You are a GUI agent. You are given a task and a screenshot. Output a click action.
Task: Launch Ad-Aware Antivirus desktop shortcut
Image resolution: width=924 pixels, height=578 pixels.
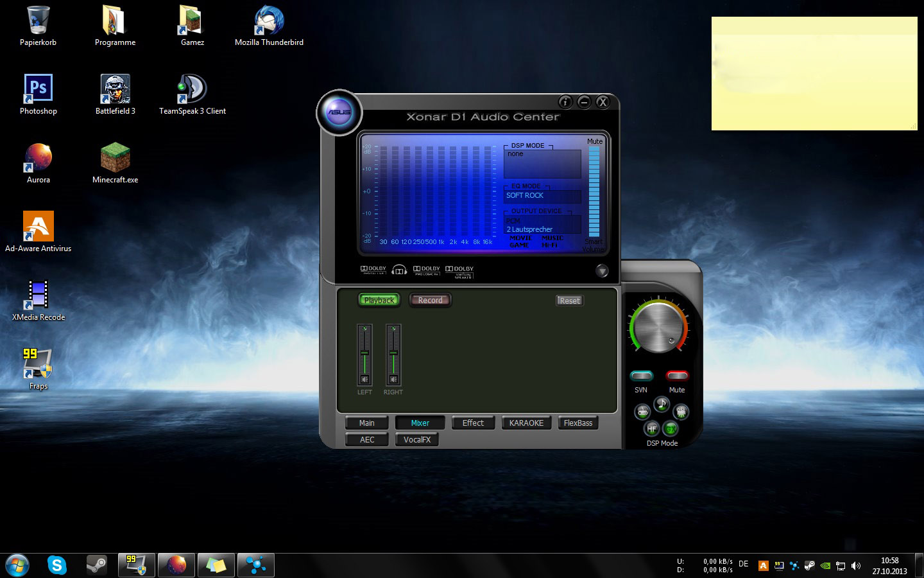pos(38,232)
